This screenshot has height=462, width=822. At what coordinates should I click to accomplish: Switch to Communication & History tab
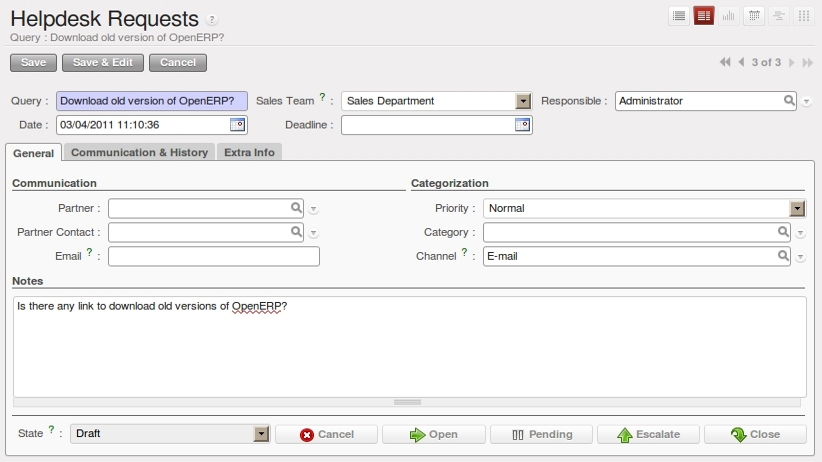[x=139, y=152]
